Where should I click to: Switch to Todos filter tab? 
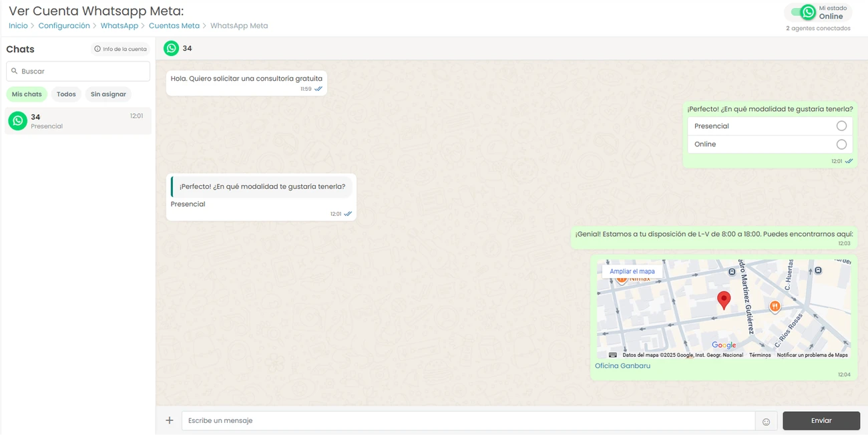click(66, 94)
